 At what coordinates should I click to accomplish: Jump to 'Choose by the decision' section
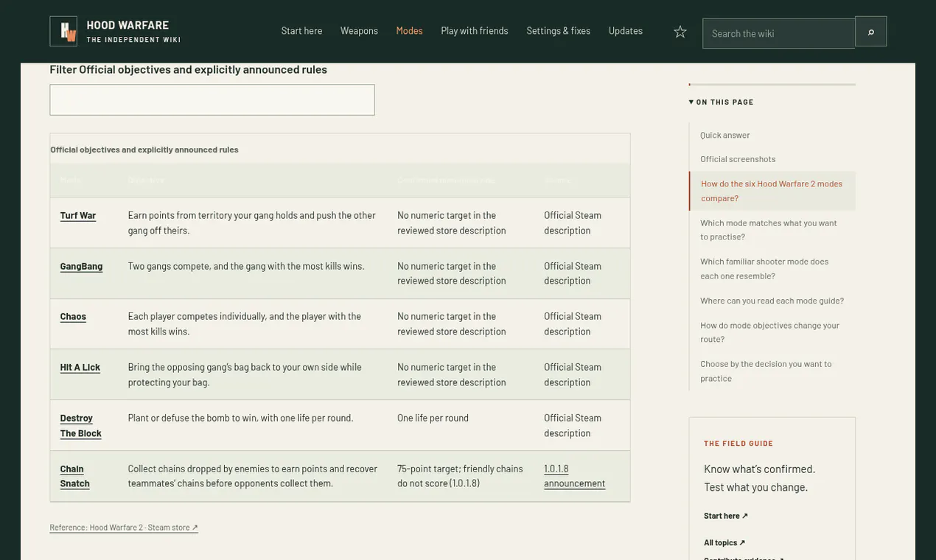pyautogui.click(x=766, y=371)
